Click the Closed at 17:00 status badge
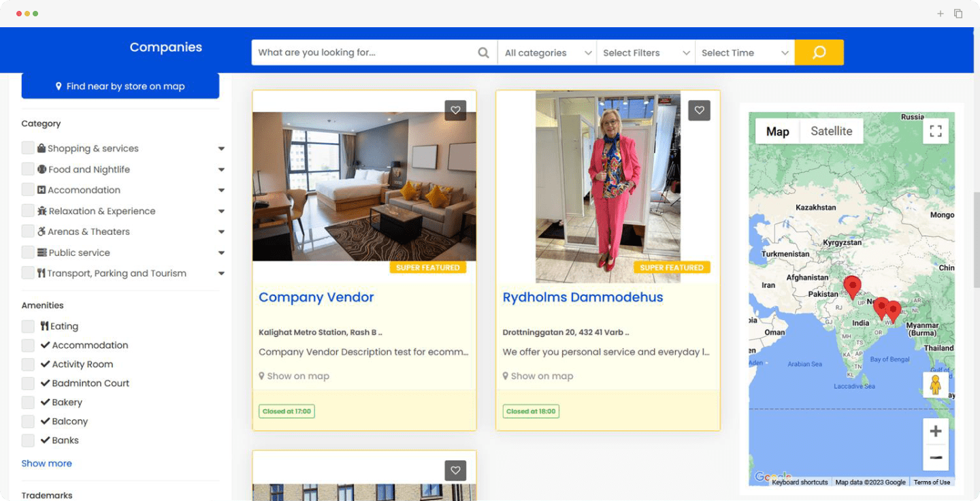Image resolution: width=980 pixels, height=501 pixels. (287, 411)
